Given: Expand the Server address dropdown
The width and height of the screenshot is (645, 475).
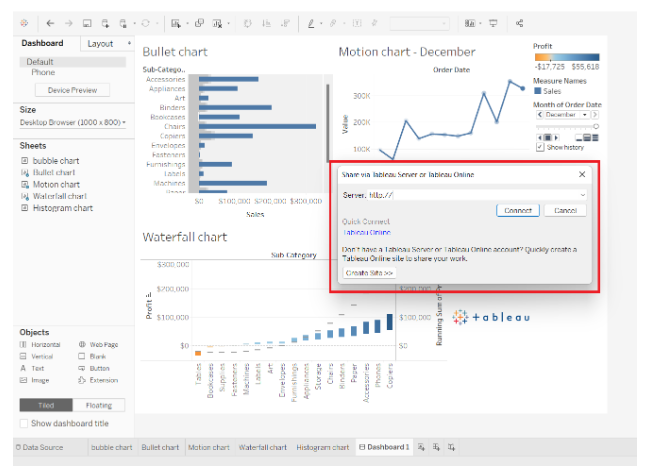Looking at the screenshot, I should [582, 195].
